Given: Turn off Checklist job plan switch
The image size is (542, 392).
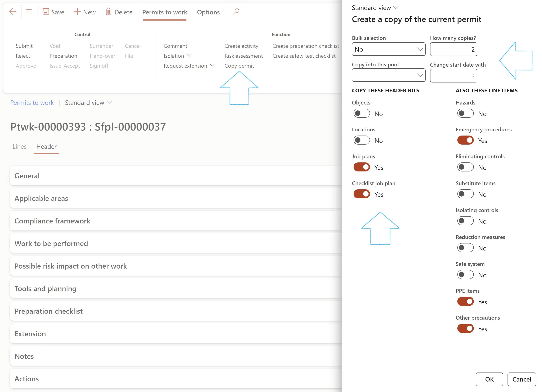Looking at the screenshot, I should click(362, 194).
